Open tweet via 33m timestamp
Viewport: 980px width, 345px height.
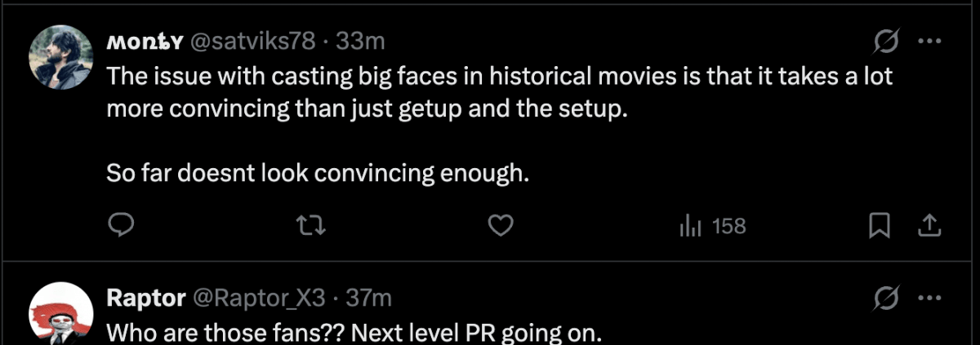(x=360, y=40)
